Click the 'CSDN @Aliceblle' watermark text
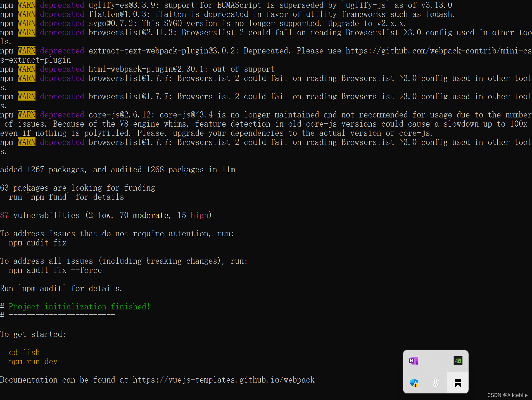The image size is (532, 400). tap(507, 395)
